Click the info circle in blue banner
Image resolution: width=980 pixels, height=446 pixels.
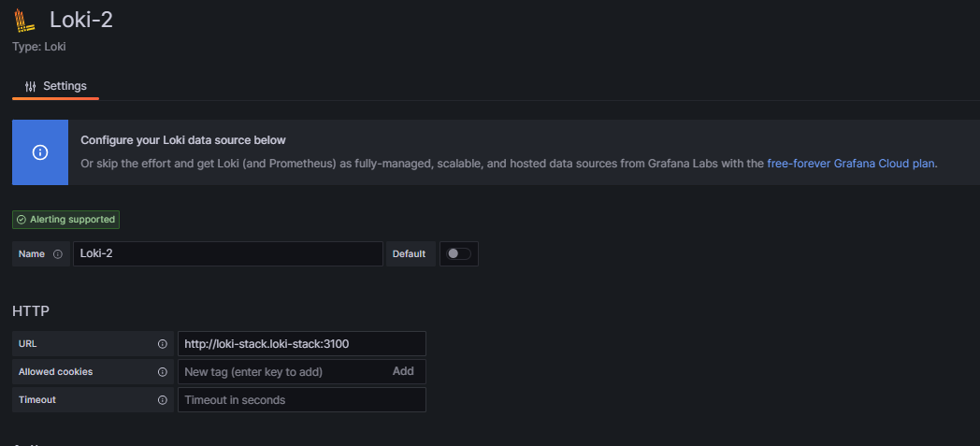click(x=40, y=152)
